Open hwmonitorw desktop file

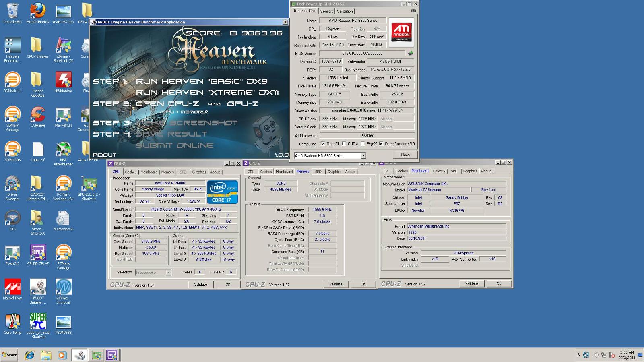point(63,221)
